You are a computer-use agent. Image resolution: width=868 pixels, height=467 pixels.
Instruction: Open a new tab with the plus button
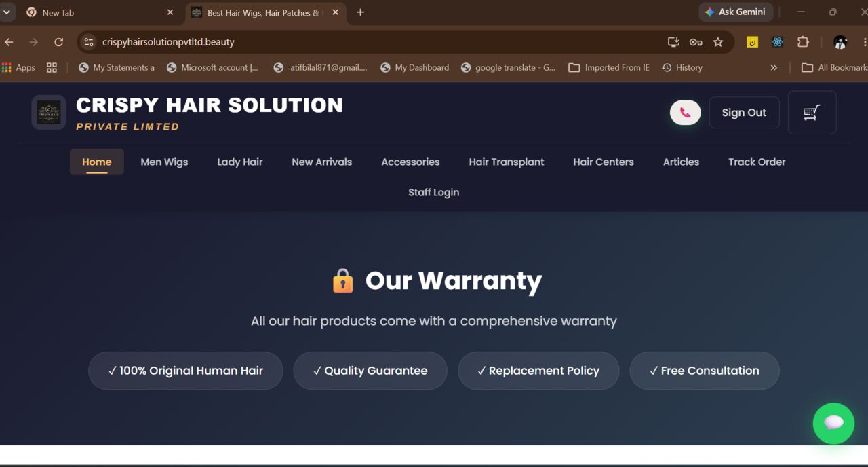360,12
